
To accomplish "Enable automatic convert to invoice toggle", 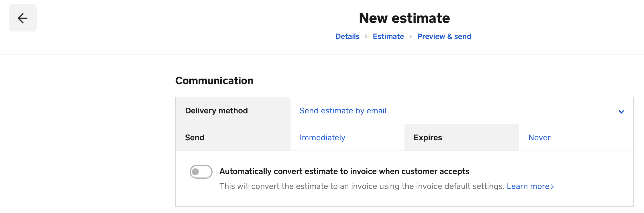I will pos(201,172).
